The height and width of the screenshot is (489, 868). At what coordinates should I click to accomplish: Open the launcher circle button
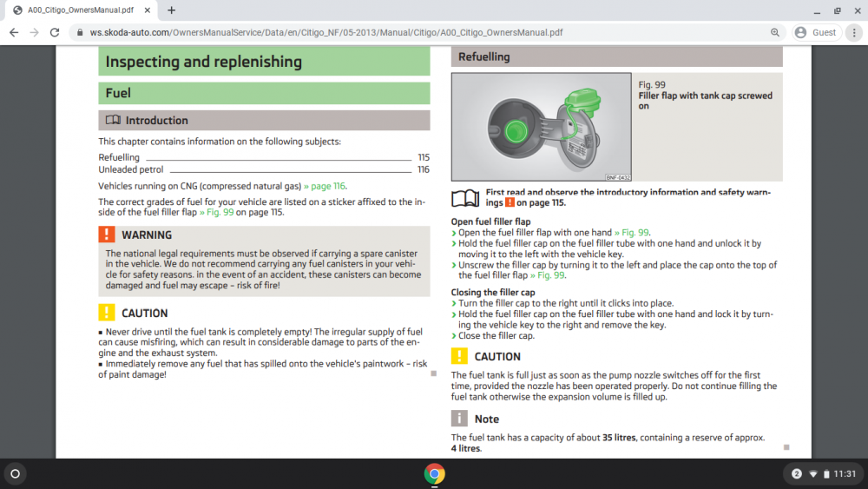point(16,474)
